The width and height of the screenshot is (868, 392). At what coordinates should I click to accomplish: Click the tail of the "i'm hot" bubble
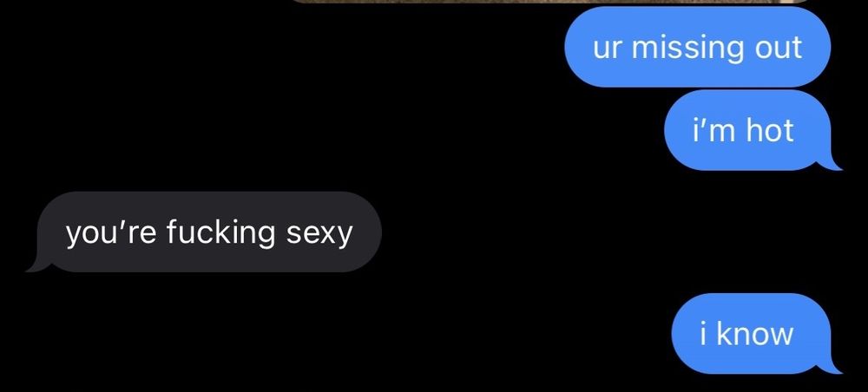(833, 163)
